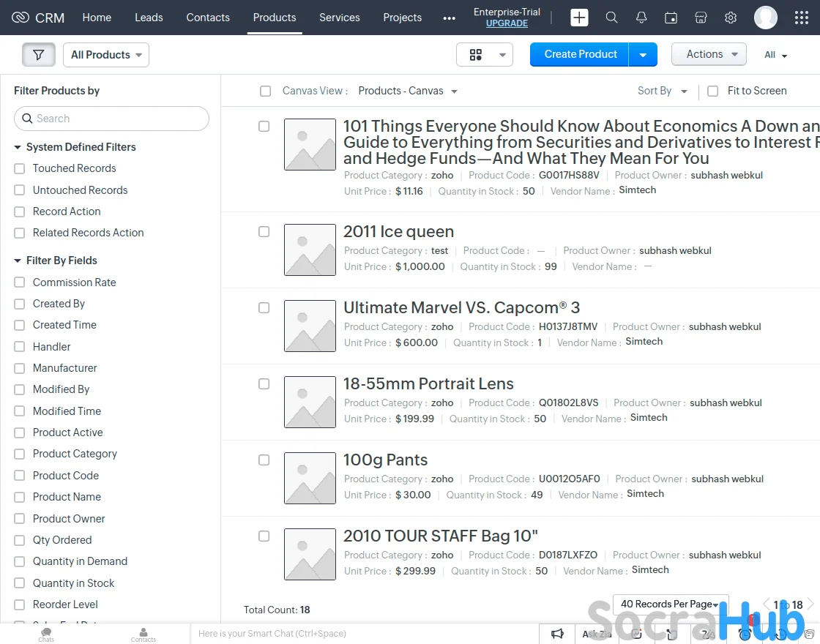Click the search magnifier icon in the top bar
This screenshot has width=820, height=644.
click(611, 18)
